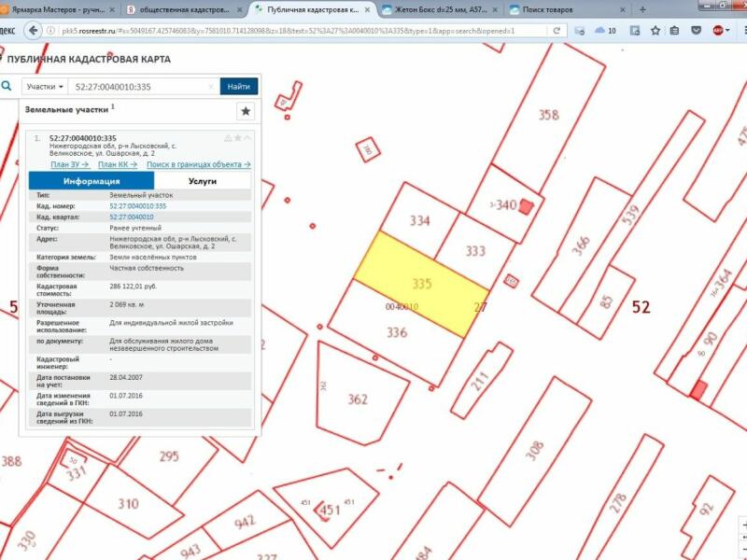747x560 pixels.
Task: Select parcel 366 on the map
Action: point(580,246)
